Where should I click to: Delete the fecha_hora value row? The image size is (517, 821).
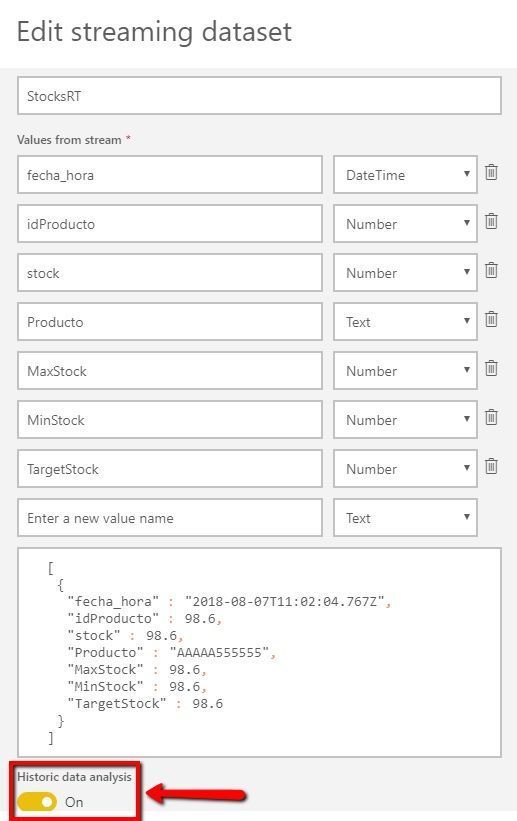pyautogui.click(x=491, y=172)
